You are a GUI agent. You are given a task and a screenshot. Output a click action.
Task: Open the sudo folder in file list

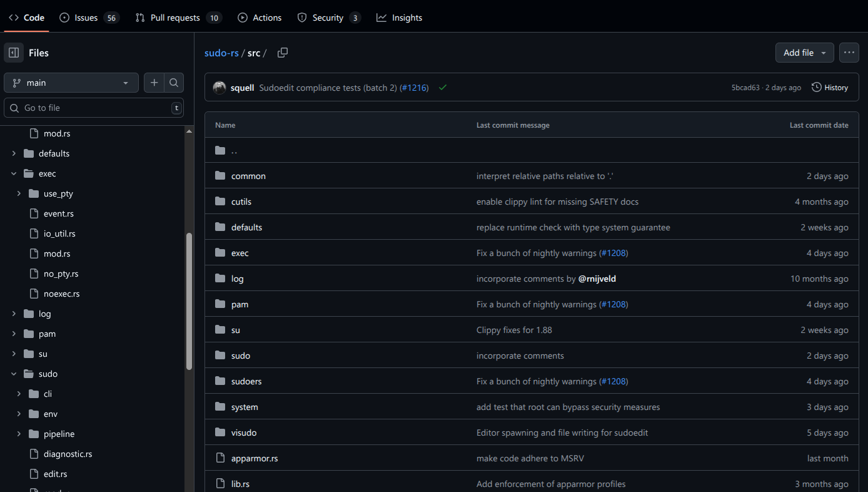[241, 356]
